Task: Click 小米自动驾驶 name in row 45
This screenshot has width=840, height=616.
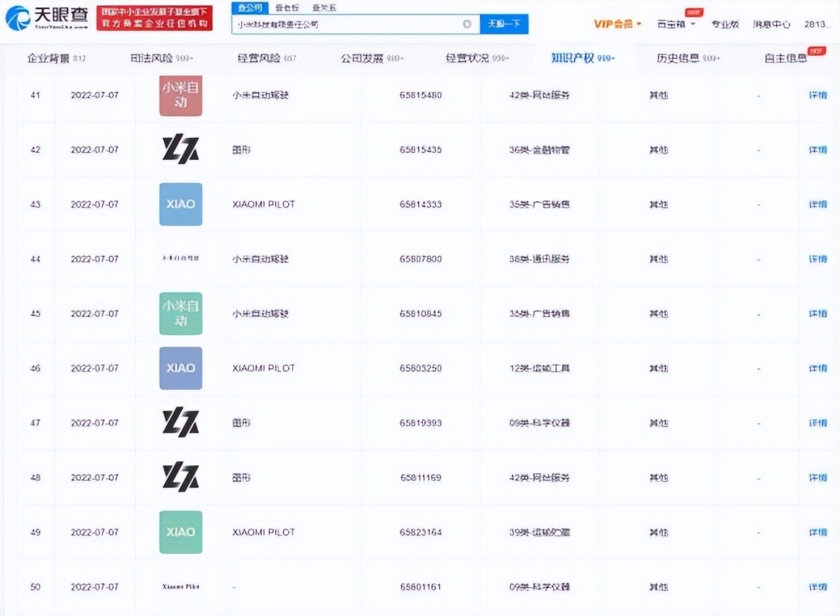Action: pyautogui.click(x=260, y=313)
